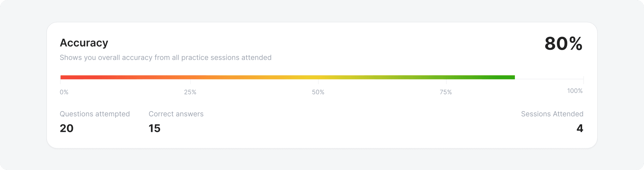Click the 0% scale label
Screen dimensions: 644x170
[64, 92]
